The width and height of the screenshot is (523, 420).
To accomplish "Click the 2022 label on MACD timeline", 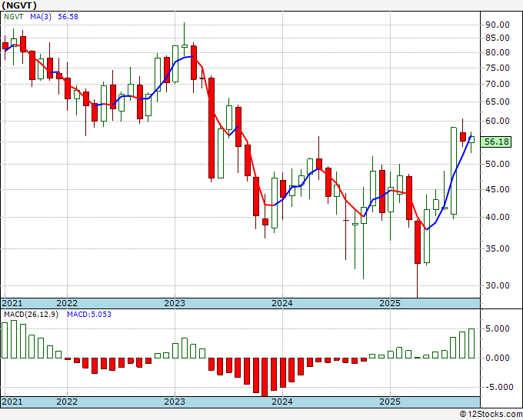I will point(67,402).
